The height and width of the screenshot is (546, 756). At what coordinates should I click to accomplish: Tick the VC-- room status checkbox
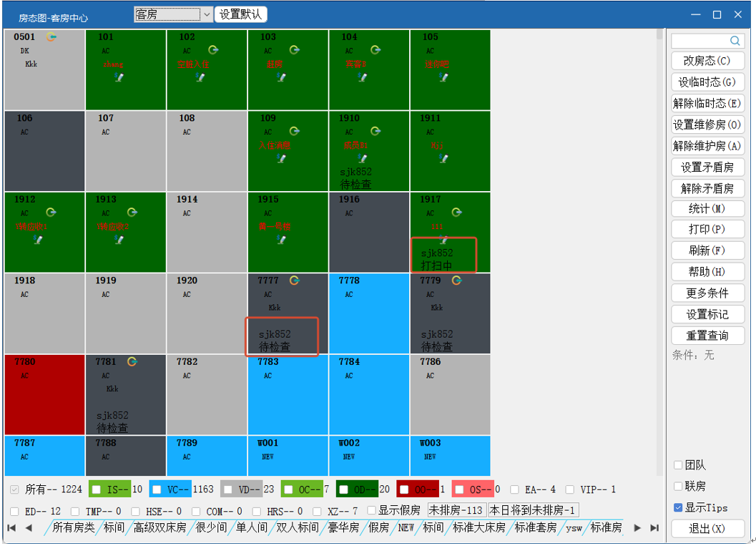point(157,489)
